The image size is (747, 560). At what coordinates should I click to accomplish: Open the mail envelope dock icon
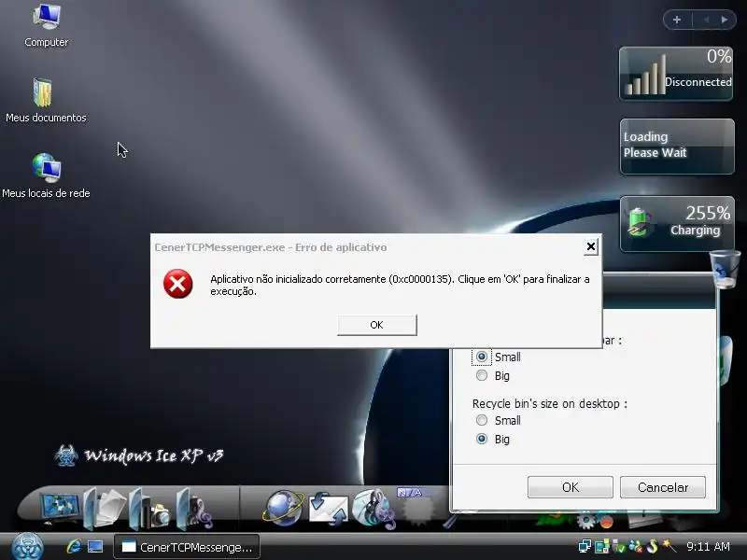pyautogui.click(x=329, y=510)
